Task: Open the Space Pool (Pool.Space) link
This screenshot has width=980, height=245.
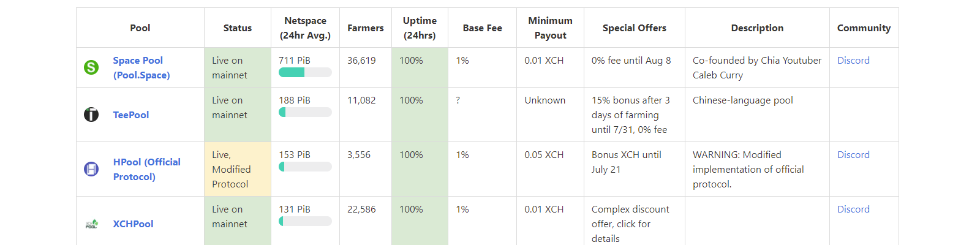Action: [x=141, y=67]
